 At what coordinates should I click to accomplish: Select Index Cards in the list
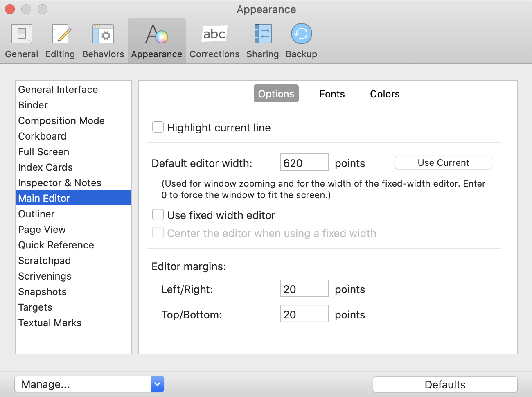pyautogui.click(x=73, y=167)
